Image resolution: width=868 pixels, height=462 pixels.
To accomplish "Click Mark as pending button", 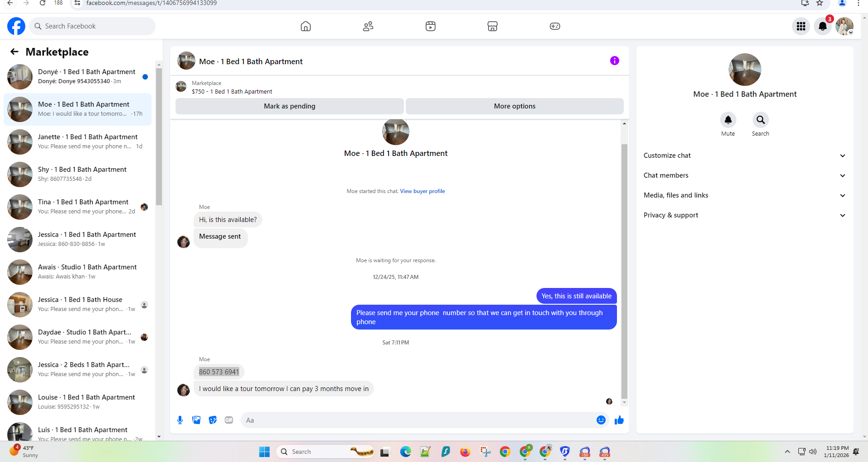I will pos(289,106).
